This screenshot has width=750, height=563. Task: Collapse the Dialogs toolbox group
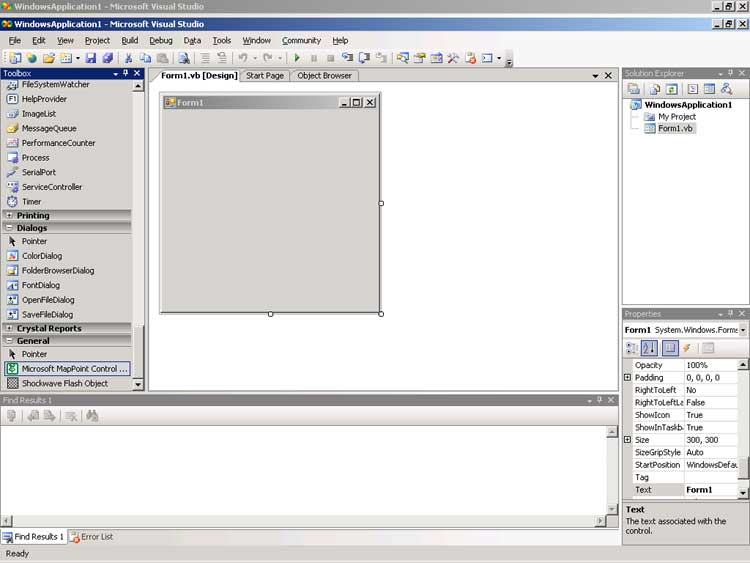point(9,228)
